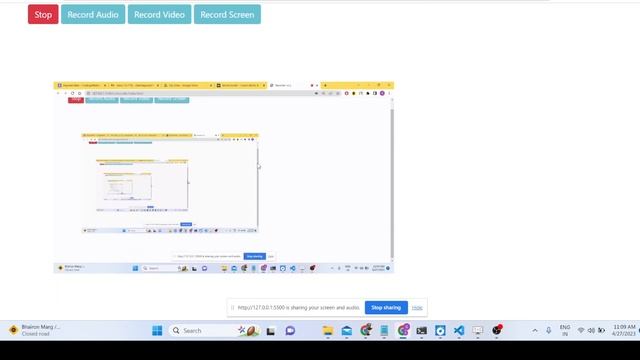Open Task View from the taskbar
The image size is (640, 360).
tap(271, 331)
